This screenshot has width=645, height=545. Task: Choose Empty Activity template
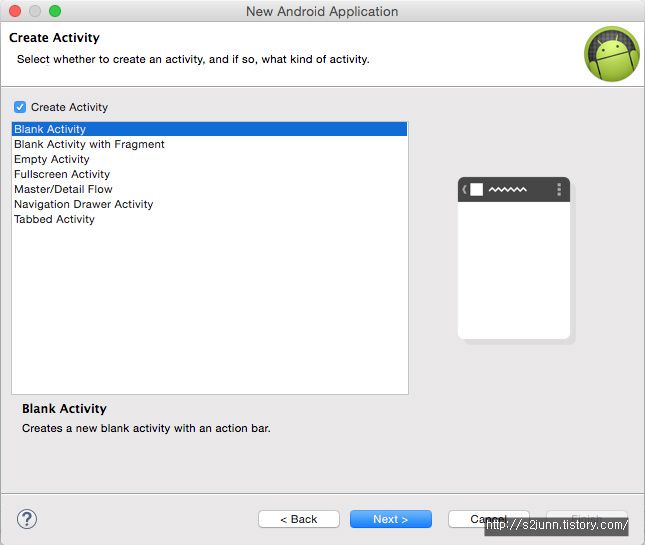pos(209,159)
